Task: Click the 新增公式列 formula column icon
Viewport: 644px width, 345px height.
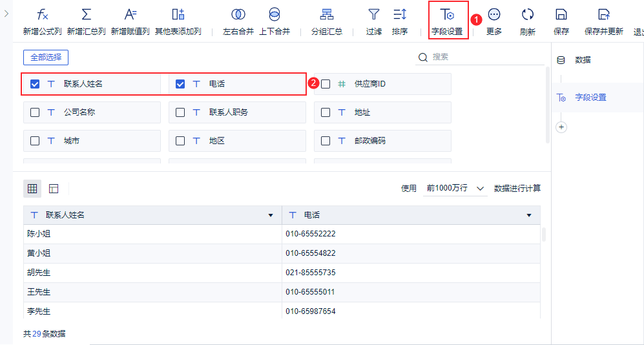Action: [x=42, y=15]
